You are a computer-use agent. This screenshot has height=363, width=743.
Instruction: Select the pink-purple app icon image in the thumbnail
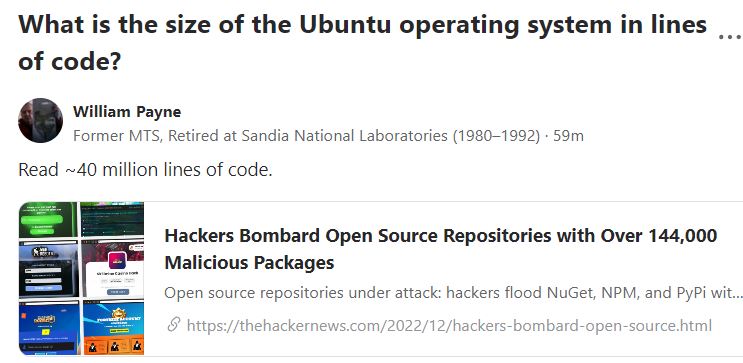113,269
